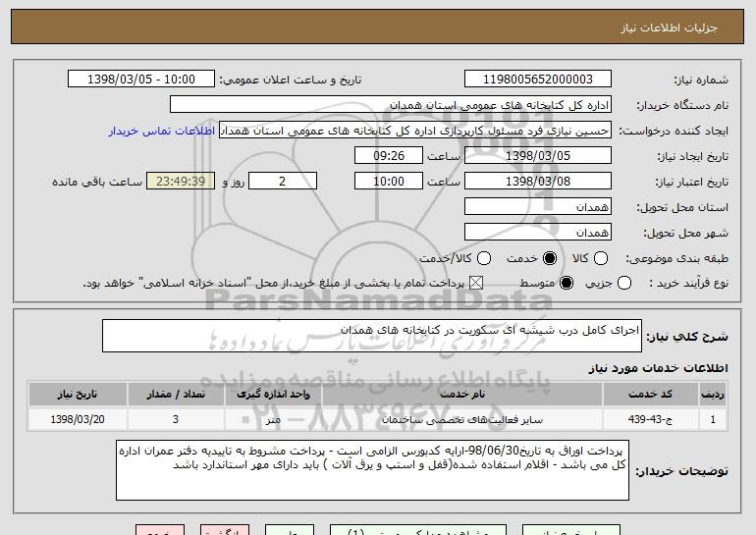Click the ایجاد کننده درخواست field
This screenshot has width=756, height=535.
pyautogui.click(x=415, y=131)
